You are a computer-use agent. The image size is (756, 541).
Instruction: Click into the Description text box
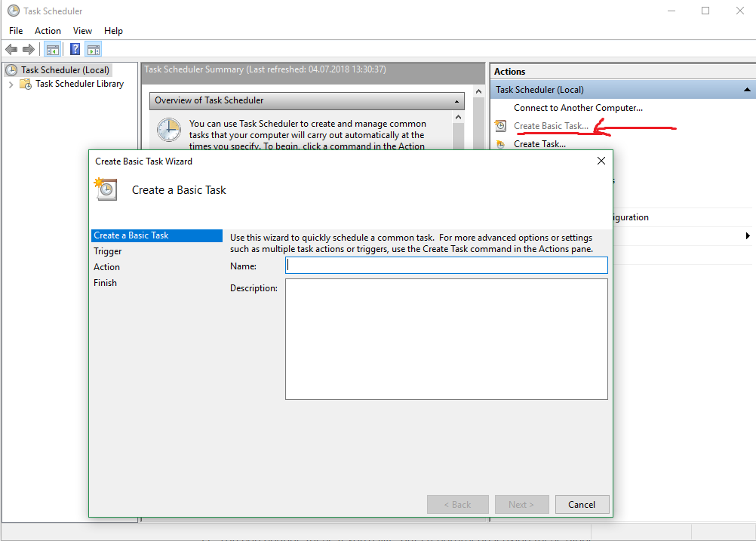[447, 340]
